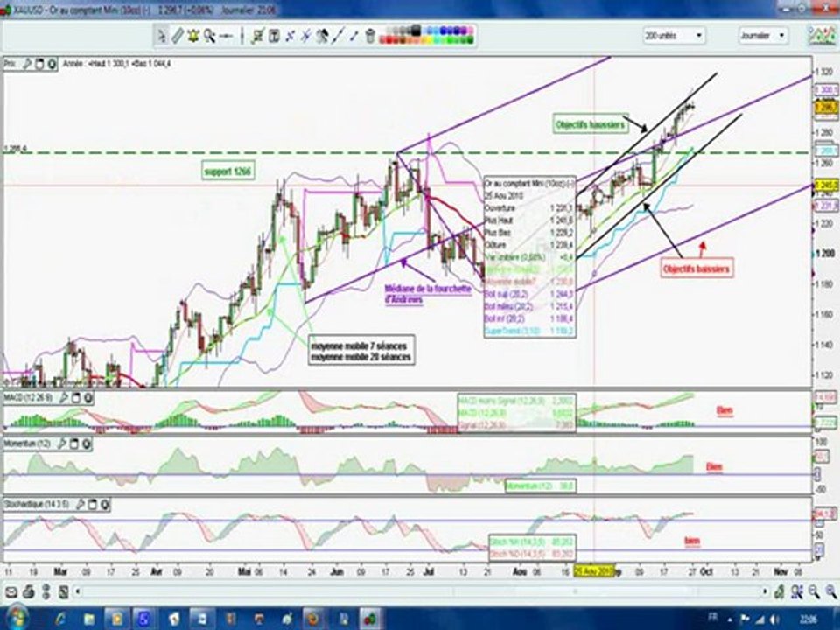Screen dimensions: 840x630
Task: Open the 200 unités dropdown
Action: tap(674, 35)
